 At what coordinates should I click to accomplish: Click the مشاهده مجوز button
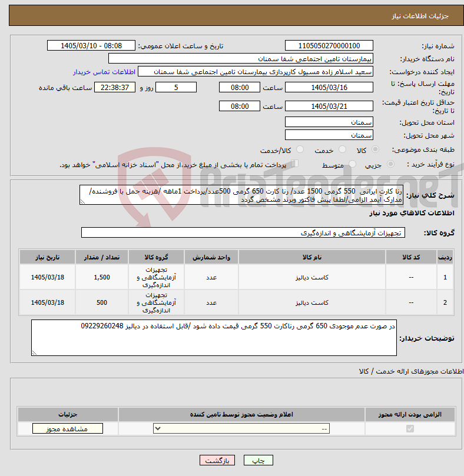[68, 429]
